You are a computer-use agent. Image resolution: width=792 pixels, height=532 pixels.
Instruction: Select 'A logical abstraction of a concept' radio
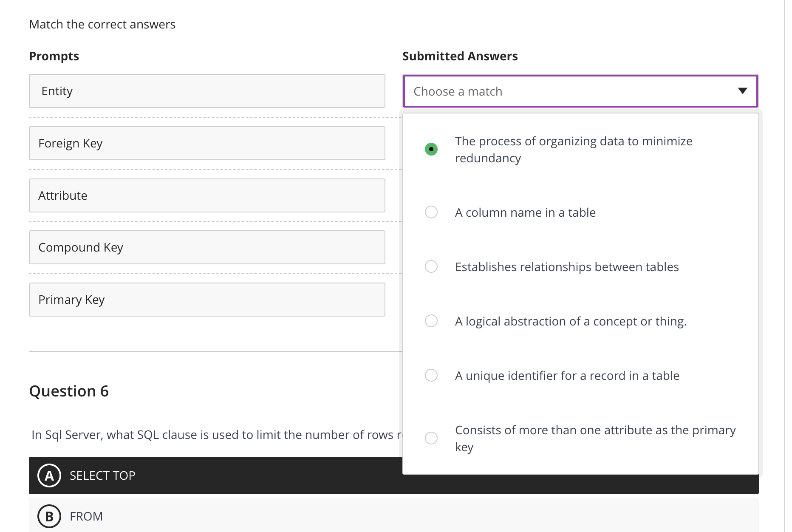431,321
